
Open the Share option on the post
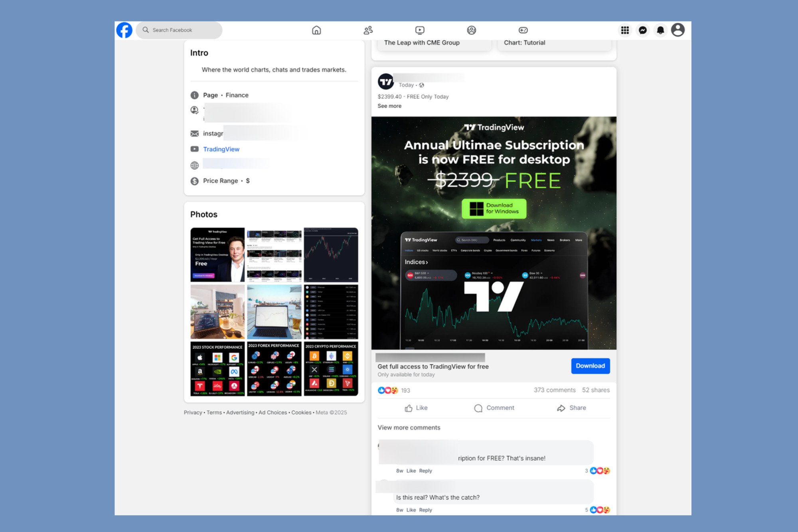pyautogui.click(x=571, y=407)
